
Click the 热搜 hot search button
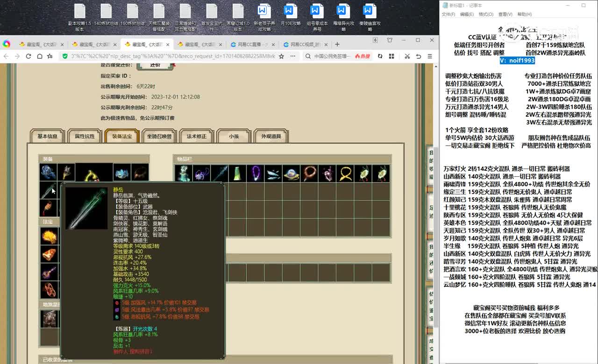tap(362, 56)
